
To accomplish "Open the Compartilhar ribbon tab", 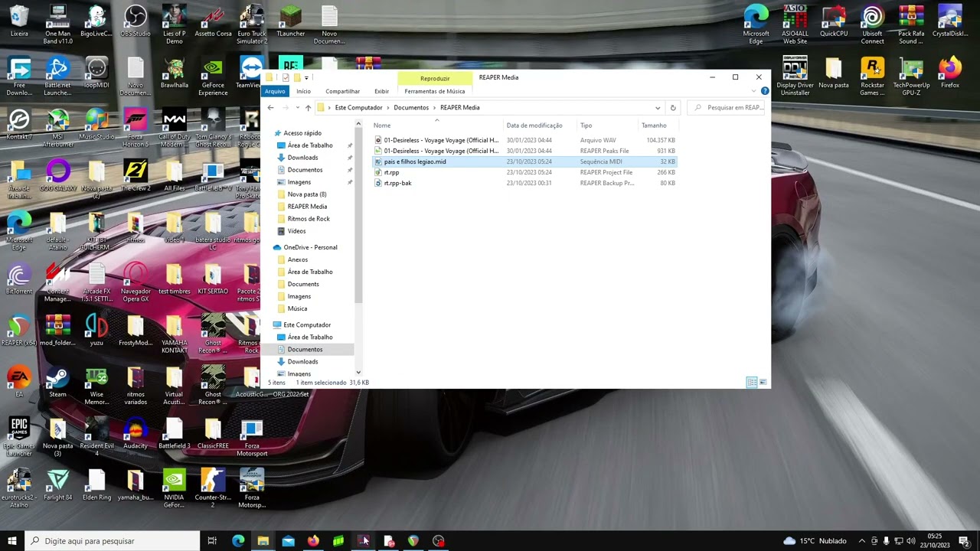I will pyautogui.click(x=342, y=91).
